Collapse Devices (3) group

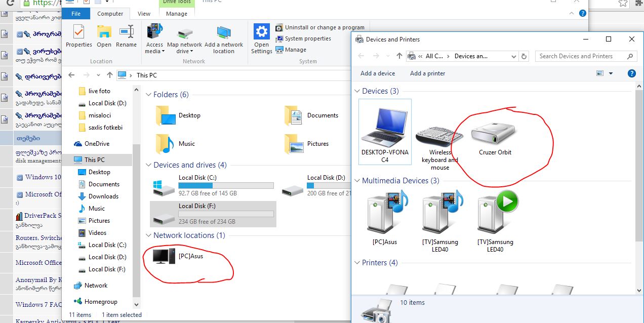[357, 91]
